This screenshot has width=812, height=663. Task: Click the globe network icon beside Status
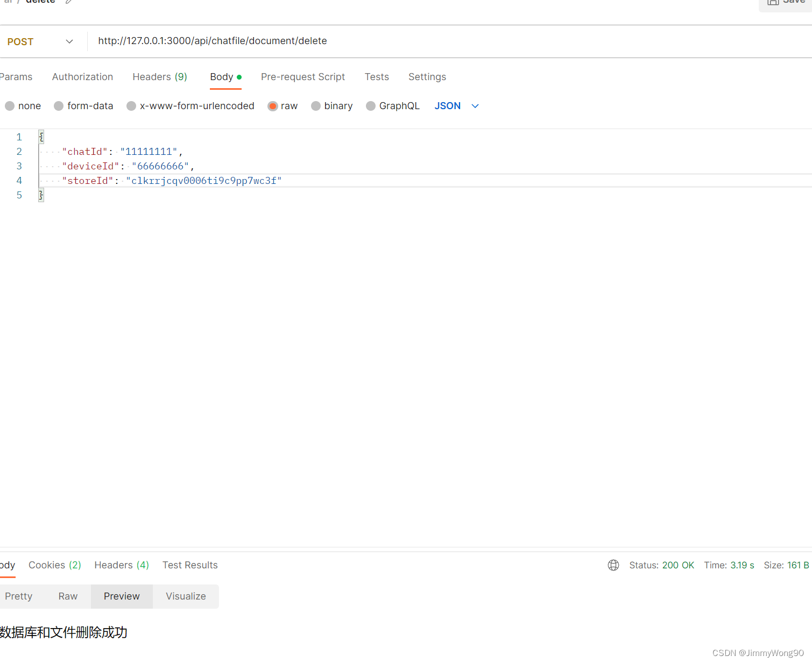(613, 565)
